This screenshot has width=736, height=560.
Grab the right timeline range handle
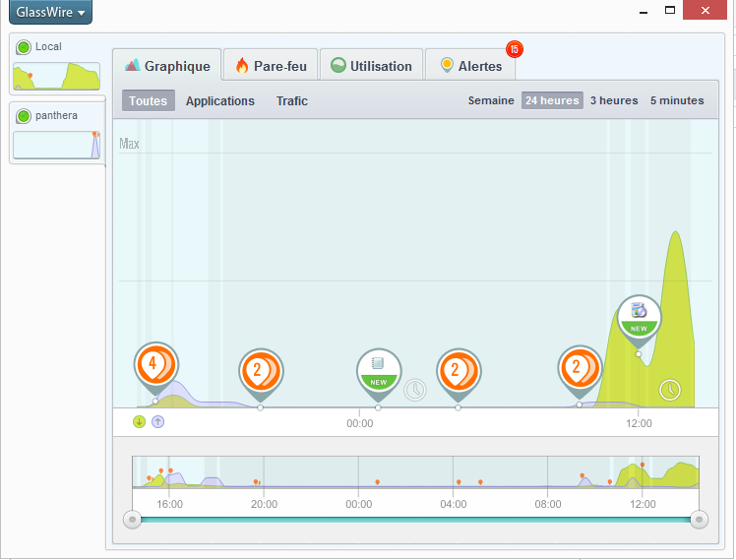pos(699,520)
